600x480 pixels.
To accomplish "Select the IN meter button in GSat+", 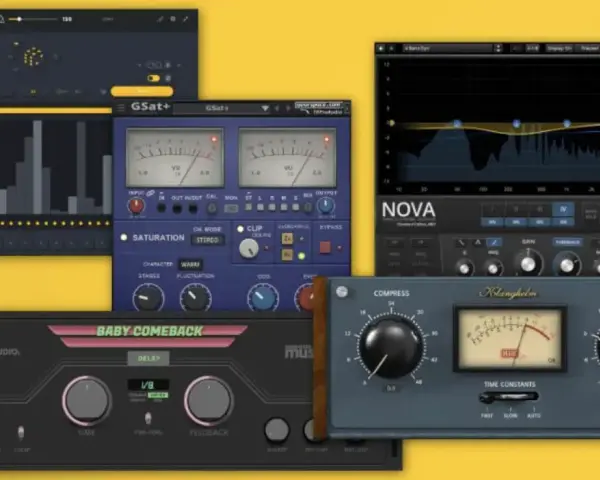I will point(161,208).
